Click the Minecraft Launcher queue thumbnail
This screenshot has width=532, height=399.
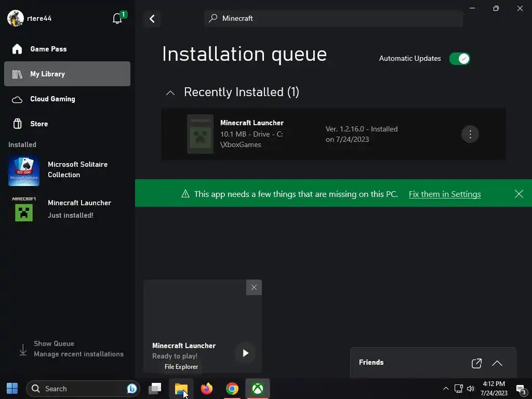200,134
